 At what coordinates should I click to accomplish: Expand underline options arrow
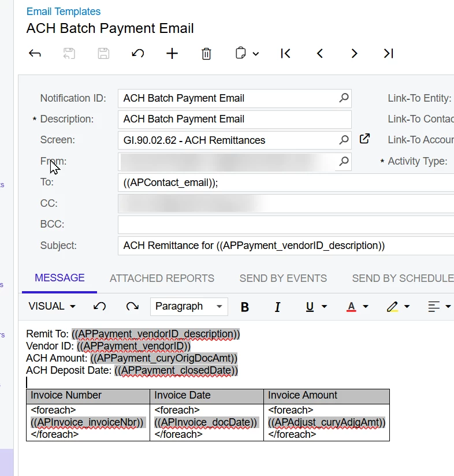324,306
